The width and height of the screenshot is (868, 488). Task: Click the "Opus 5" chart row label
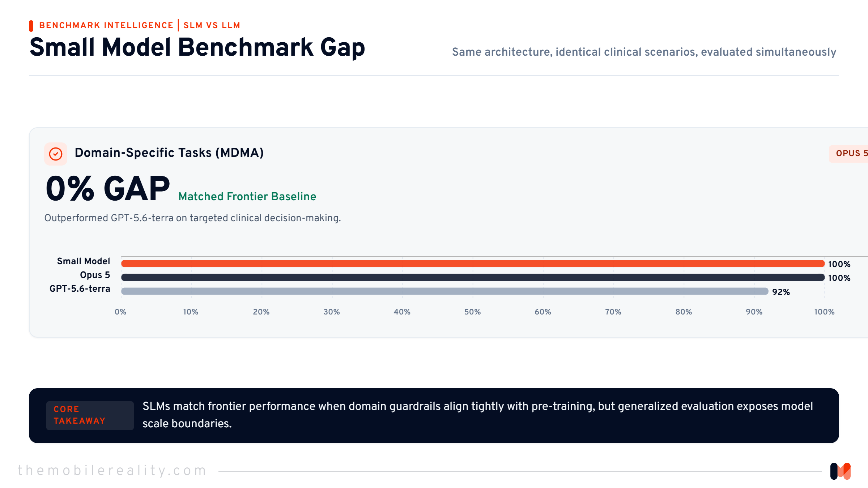click(x=95, y=275)
